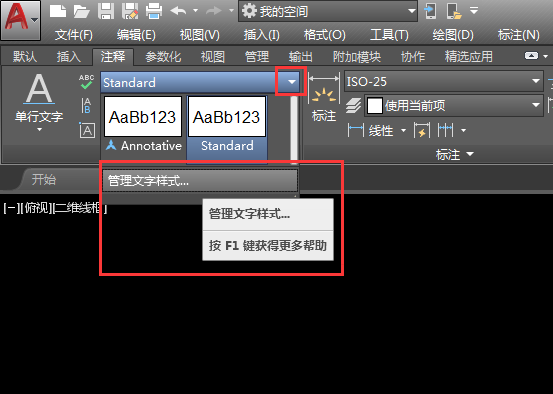The width and height of the screenshot is (553, 394).
Task: Click the Standard text style dropdown arrow
Action: 291,82
